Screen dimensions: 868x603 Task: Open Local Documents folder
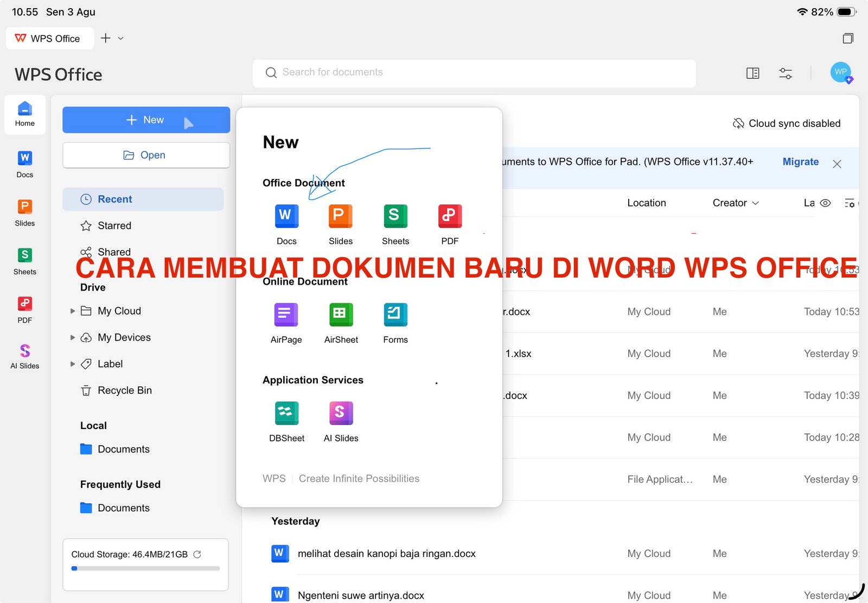[x=115, y=449]
